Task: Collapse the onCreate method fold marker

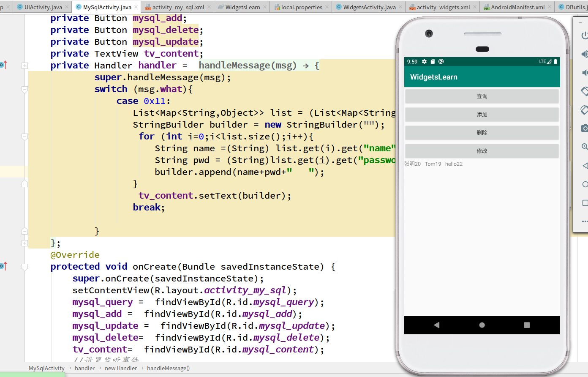Action: 25,267
